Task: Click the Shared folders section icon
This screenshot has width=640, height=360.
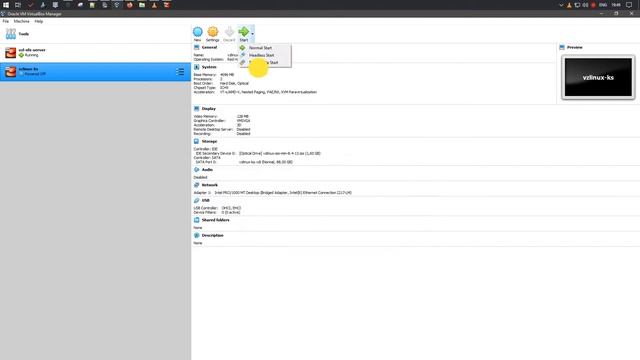Action: pyautogui.click(x=196, y=220)
